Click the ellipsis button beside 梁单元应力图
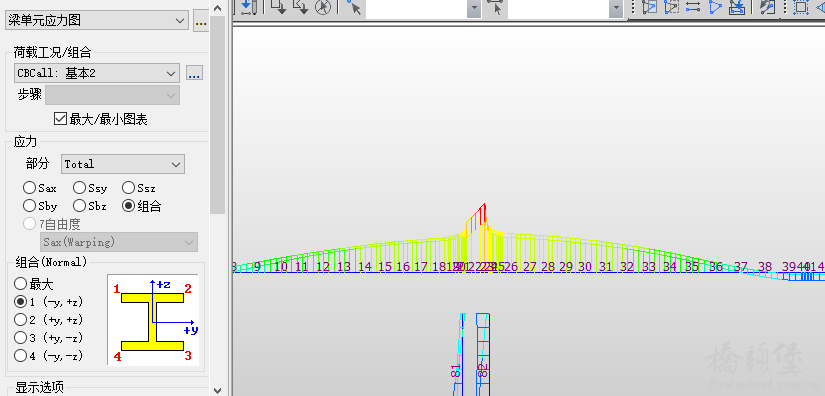This screenshot has height=396, width=825. [201, 21]
